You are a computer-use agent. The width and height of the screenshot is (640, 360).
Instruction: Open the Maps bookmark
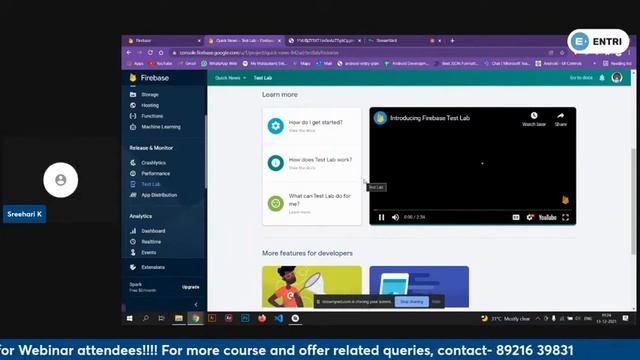[302, 64]
